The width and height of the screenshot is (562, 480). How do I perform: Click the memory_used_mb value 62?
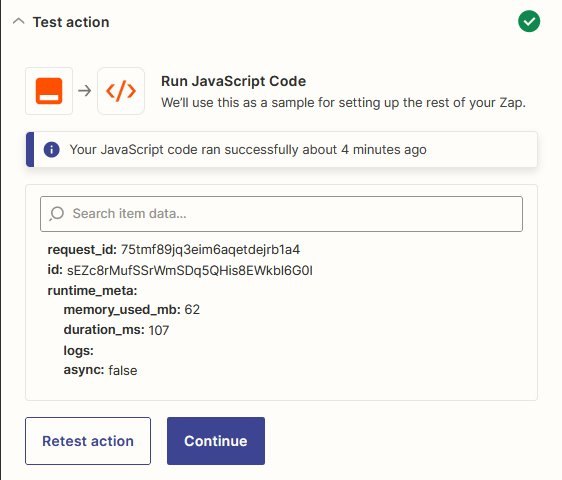tap(192, 310)
